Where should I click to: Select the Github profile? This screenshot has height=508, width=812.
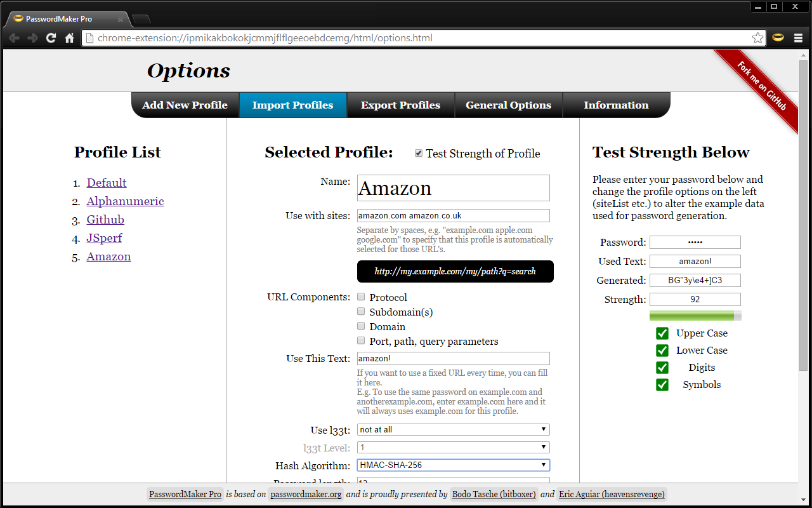pos(105,220)
